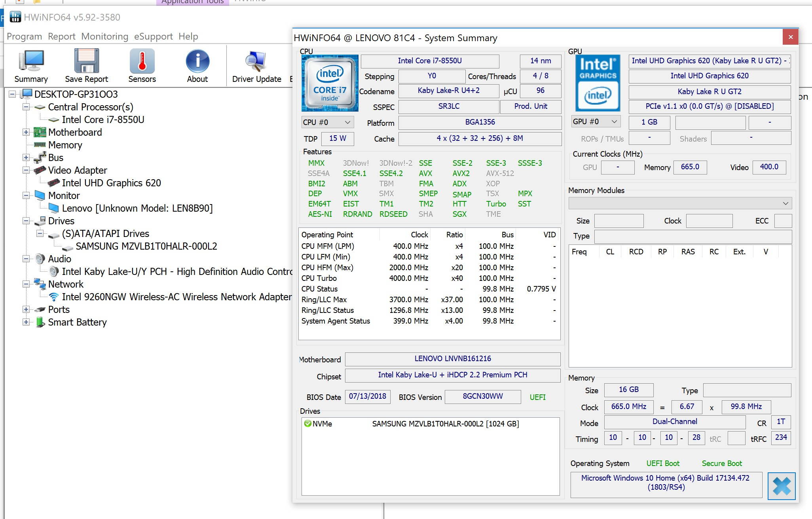Open the Summary toolbar icon
Screen dimensions: 812x519
[x=31, y=61]
